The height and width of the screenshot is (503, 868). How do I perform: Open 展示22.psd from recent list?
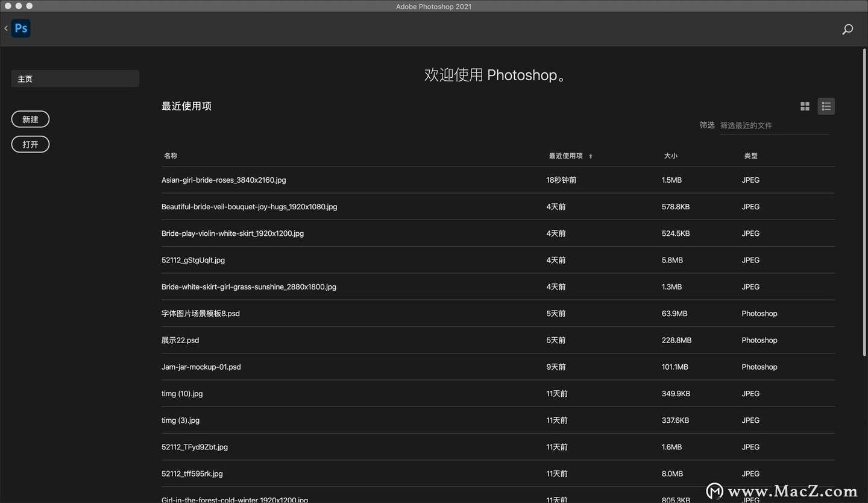tap(498, 340)
